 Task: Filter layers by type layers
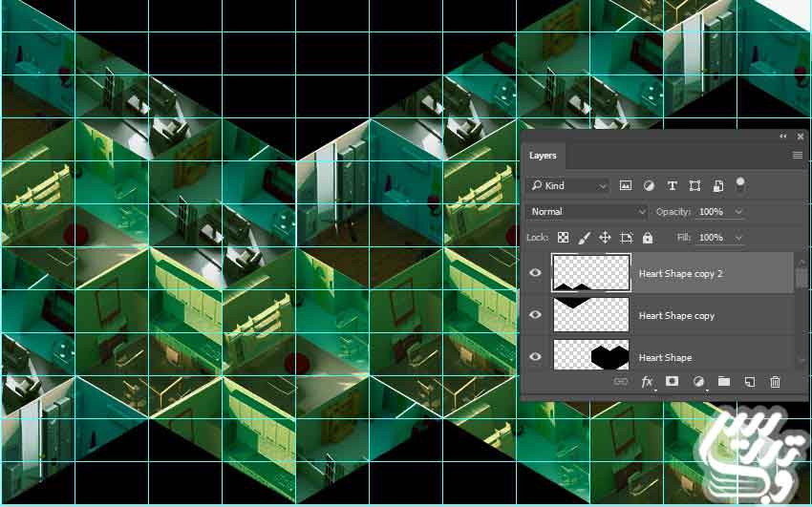[672, 186]
